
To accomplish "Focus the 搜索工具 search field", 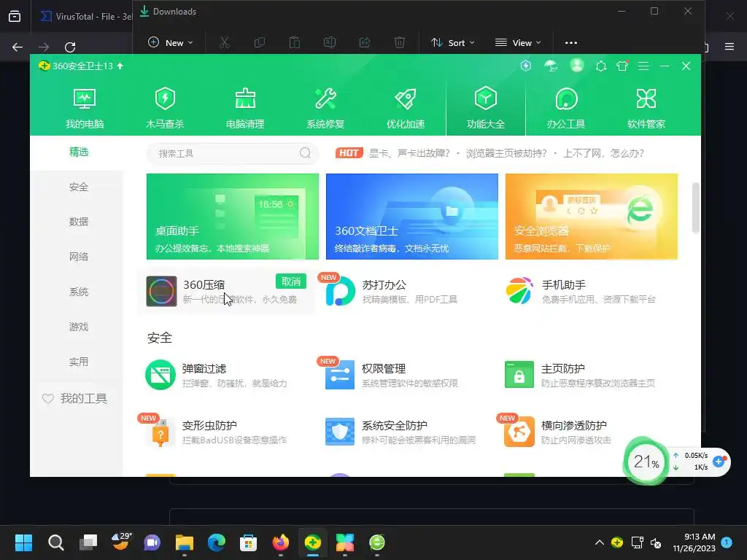I will click(233, 153).
